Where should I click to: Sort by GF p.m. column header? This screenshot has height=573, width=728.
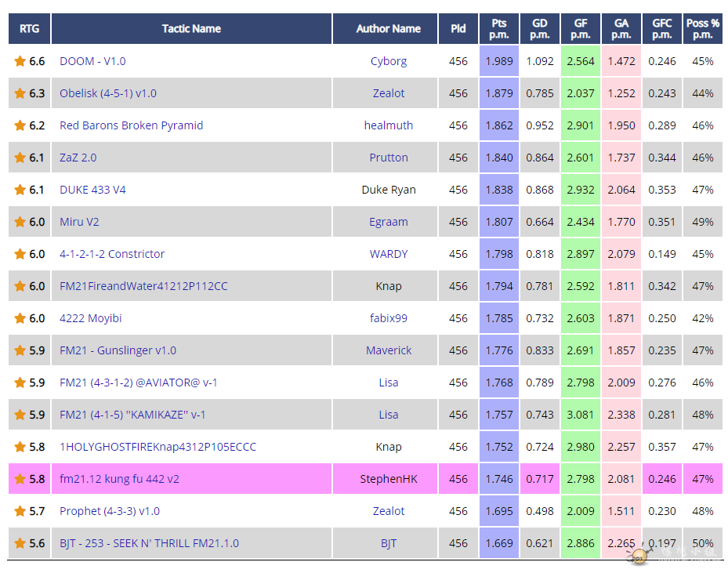point(581,29)
